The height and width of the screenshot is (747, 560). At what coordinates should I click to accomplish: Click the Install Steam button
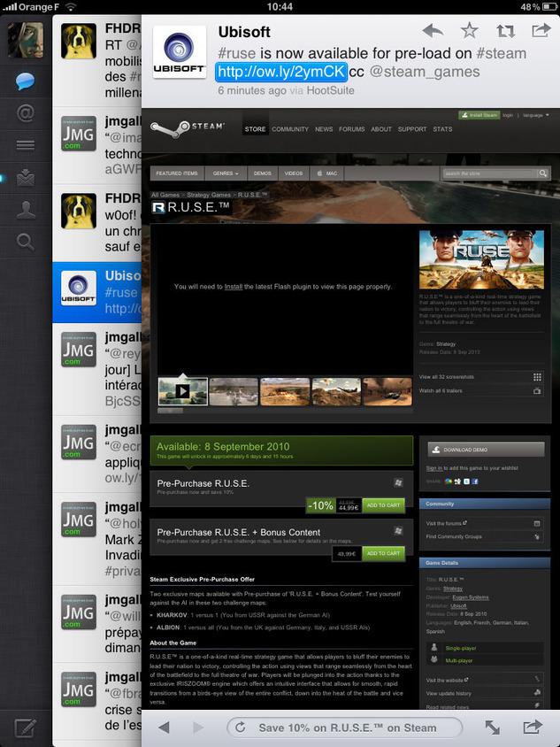[x=479, y=115]
